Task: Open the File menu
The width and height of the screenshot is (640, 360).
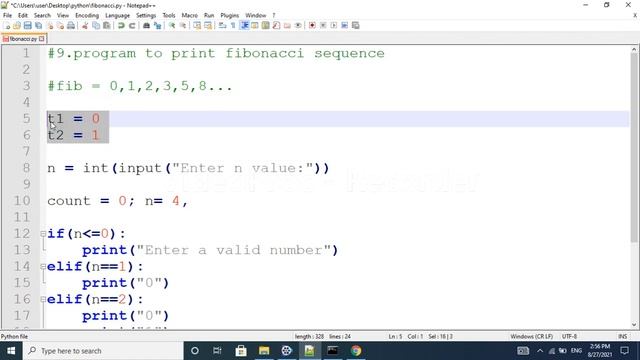Action: [7, 15]
